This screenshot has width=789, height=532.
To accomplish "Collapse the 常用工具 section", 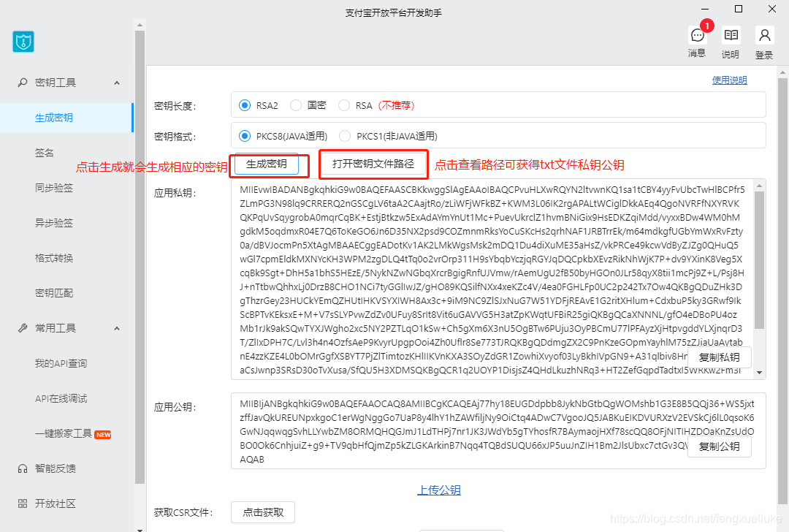I will [x=116, y=327].
